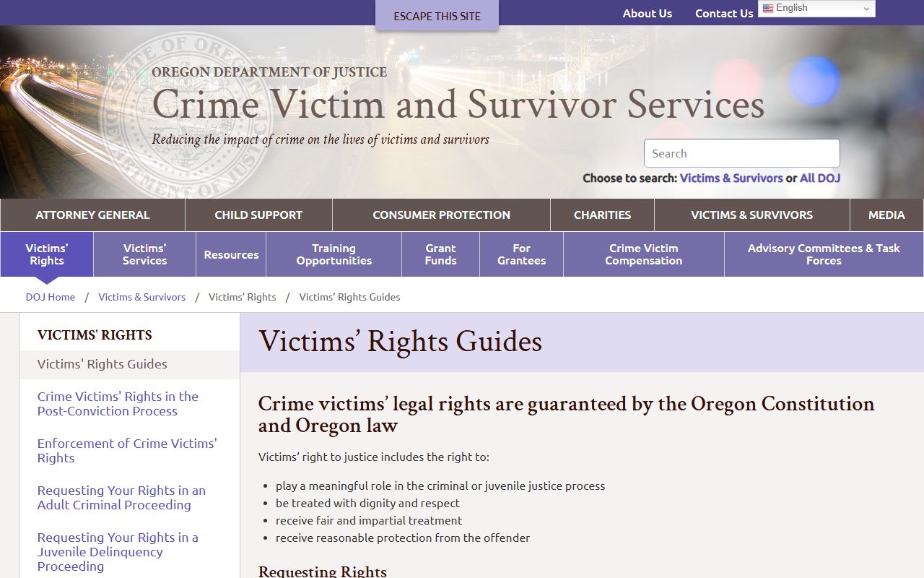The image size is (924, 578).
Task: Go to DOJ Home breadcrumb
Action: click(51, 297)
